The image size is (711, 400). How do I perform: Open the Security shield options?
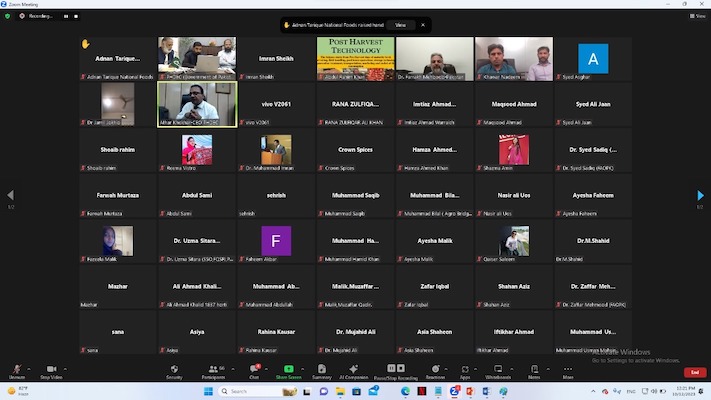(x=174, y=371)
